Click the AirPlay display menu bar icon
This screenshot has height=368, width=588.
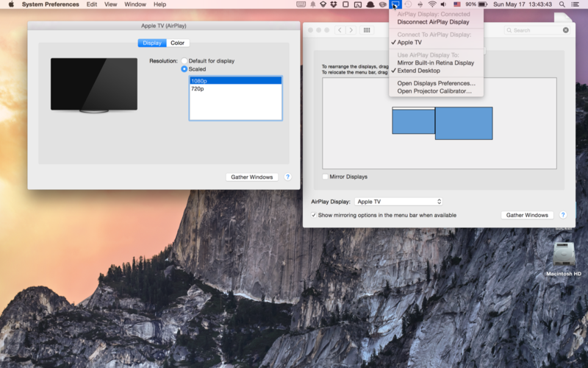[x=395, y=4]
